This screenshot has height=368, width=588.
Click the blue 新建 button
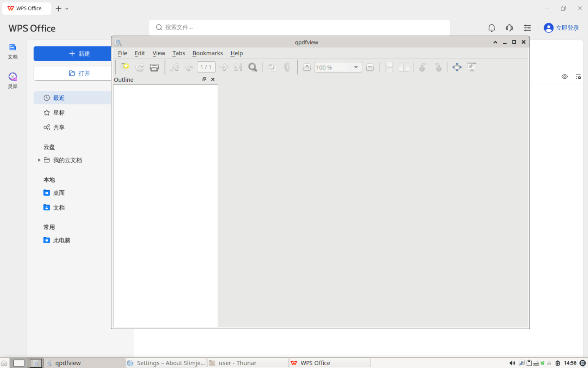tap(72, 54)
